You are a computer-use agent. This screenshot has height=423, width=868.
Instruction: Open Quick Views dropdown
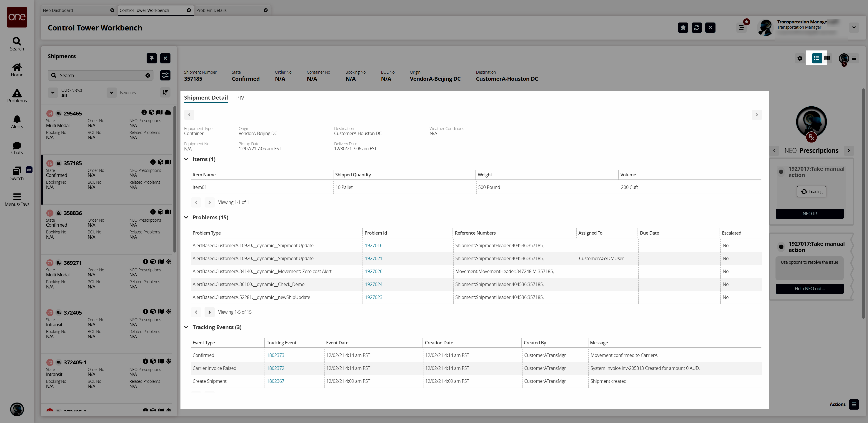tap(53, 92)
